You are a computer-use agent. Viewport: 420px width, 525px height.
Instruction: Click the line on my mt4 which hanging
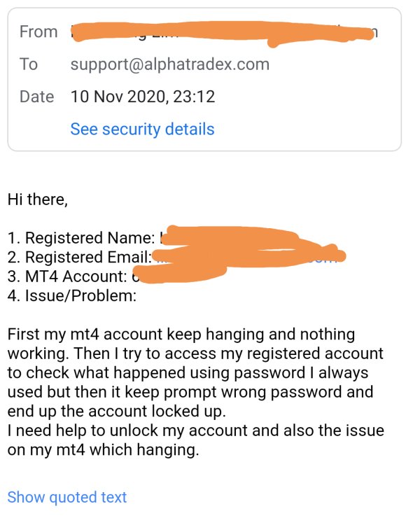click(103, 450)
